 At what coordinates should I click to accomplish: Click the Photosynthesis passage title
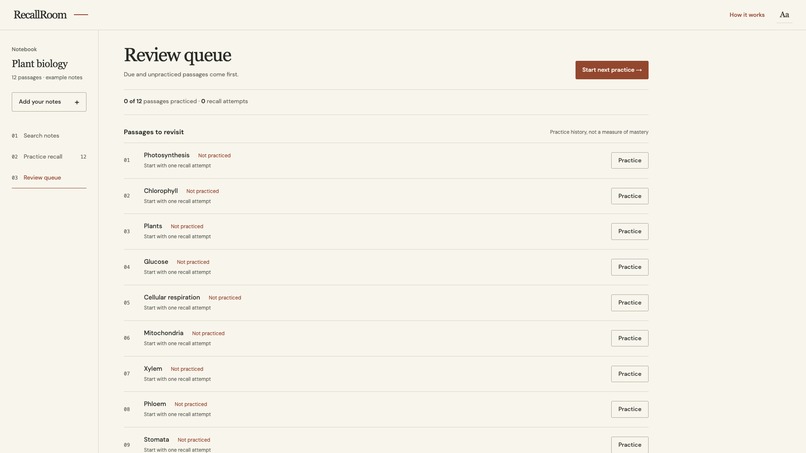[167, 155]
